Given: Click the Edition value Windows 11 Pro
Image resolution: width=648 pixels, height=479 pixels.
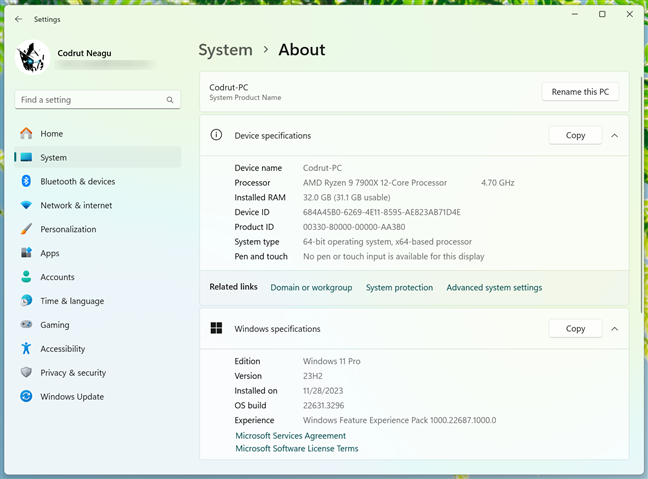Looking at the screenshot, I should point(331,361).
